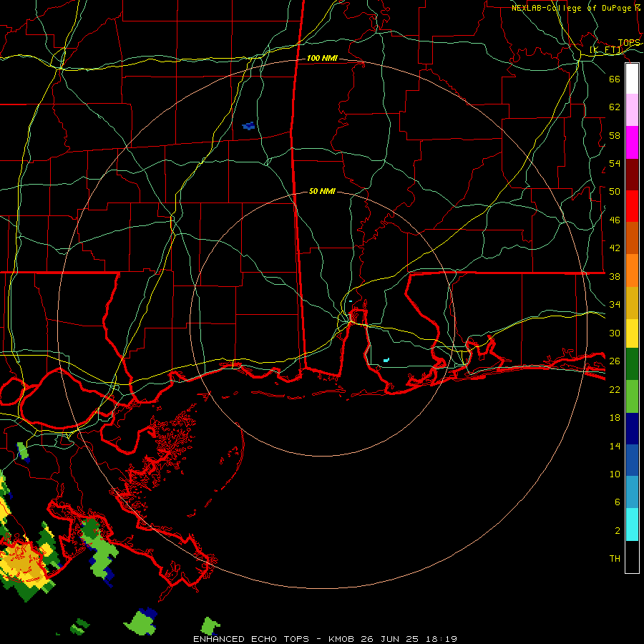Click the white 66 kft color swatch

point(632,79)
